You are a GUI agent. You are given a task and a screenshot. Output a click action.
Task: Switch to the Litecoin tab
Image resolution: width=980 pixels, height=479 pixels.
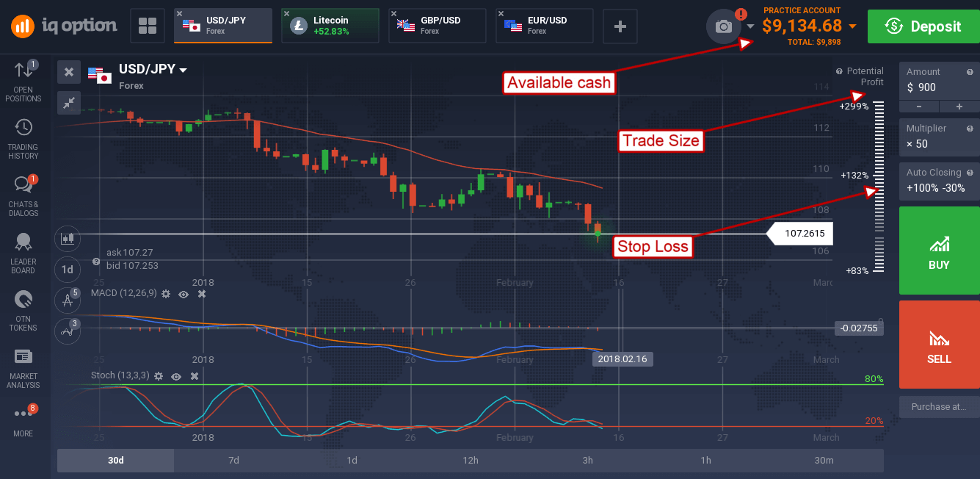330,26
